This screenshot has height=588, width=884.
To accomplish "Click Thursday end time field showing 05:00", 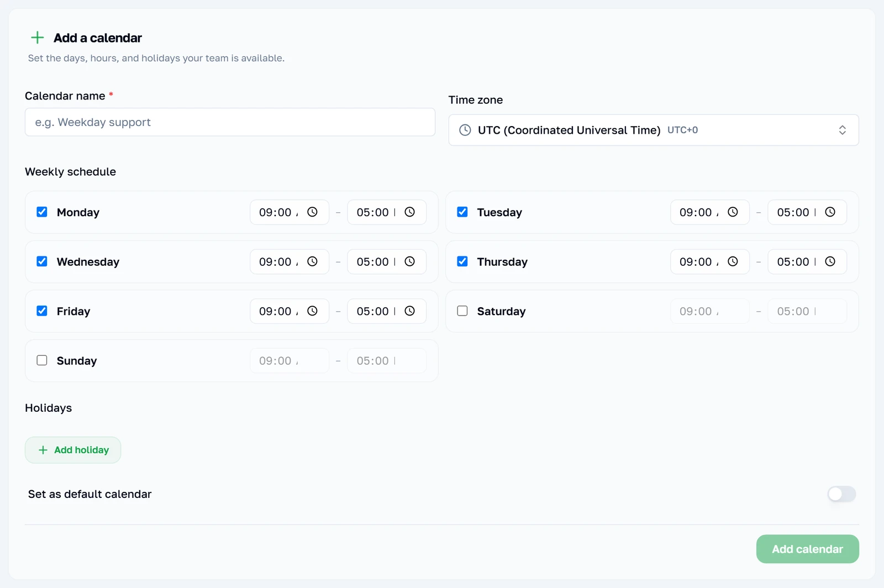I will [x=807, y=261].
